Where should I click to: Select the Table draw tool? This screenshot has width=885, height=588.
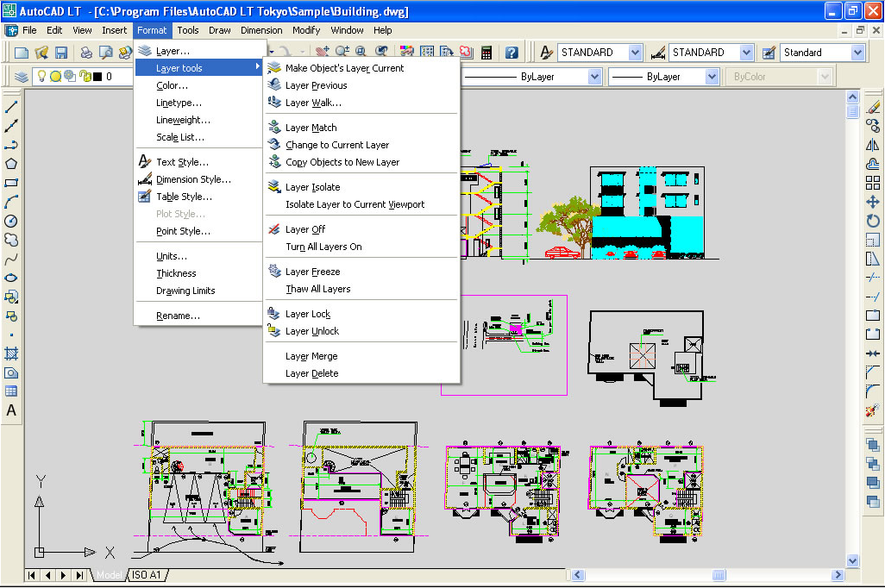tap(10, 391)
